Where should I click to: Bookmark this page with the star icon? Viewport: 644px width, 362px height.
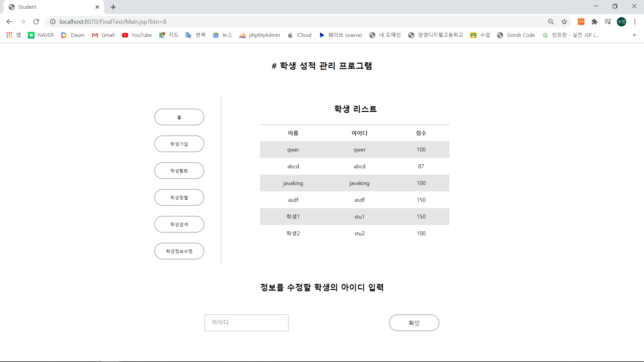[564, 21]
